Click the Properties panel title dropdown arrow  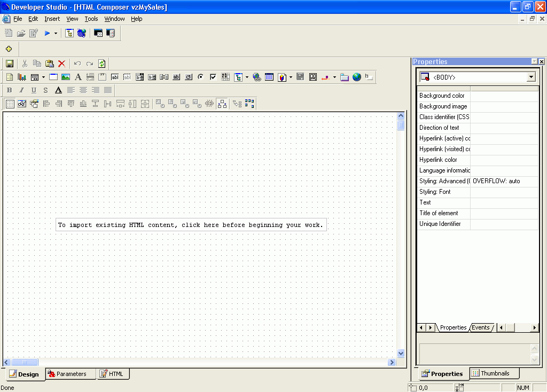pos(534,61)
